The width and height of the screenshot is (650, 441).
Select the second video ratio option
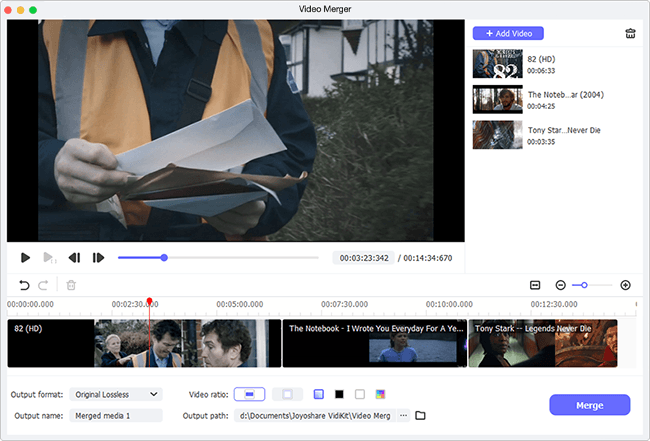pyautogui.click(x=287, y=394)
